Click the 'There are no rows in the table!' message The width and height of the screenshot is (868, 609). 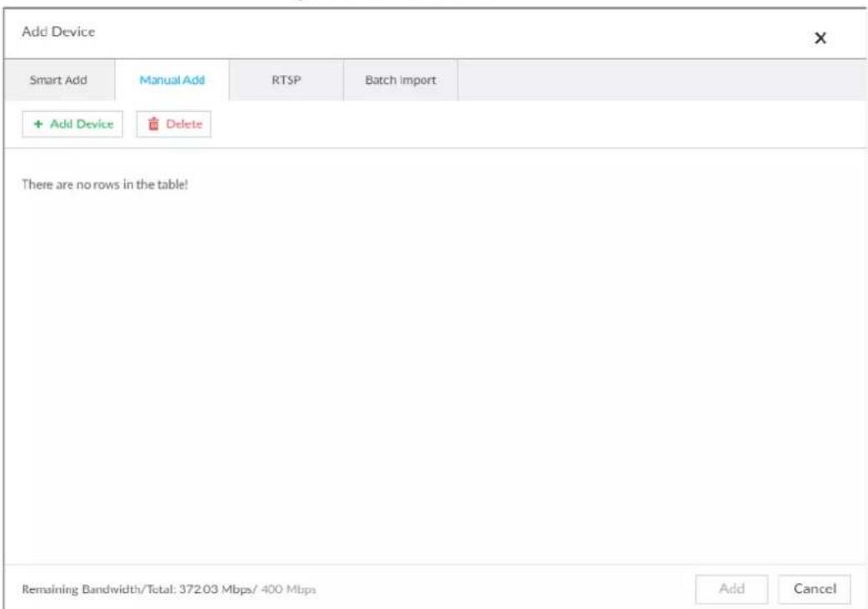tap(105, 184)
